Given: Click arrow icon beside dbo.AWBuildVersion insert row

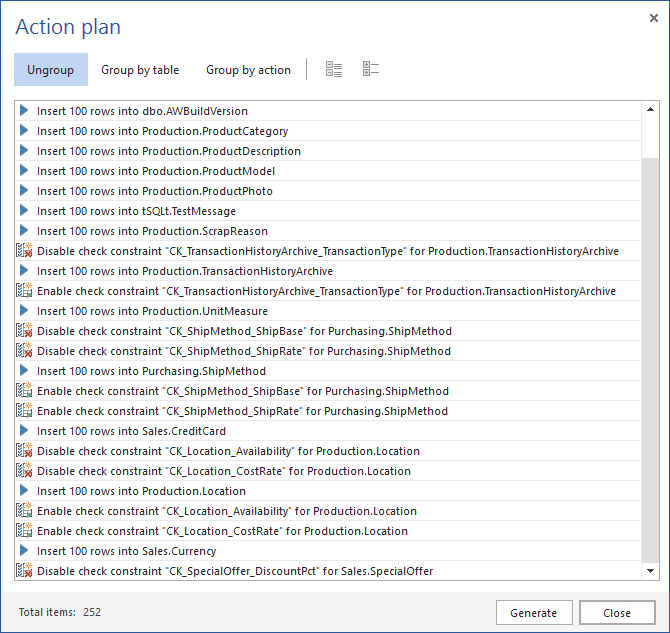Looking at the screenshot, I should coord(24,111).
